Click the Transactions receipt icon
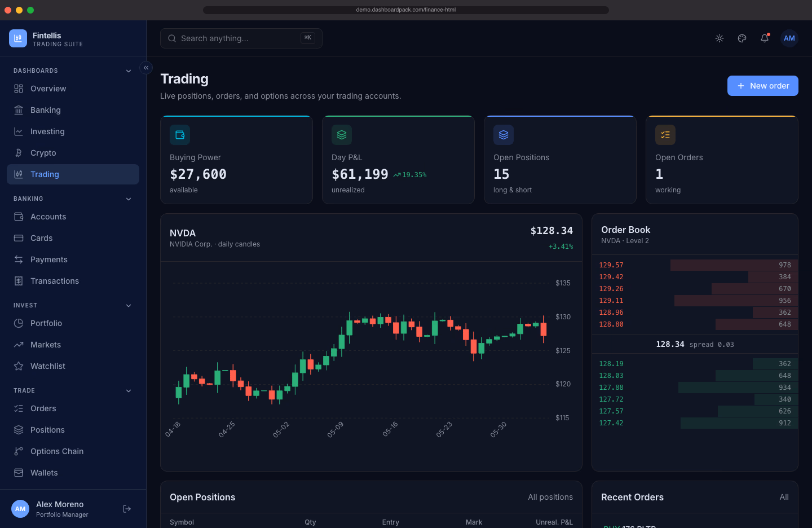Viewport: 812px width, 528px height. pyautogui.click(x=19, y=281)
